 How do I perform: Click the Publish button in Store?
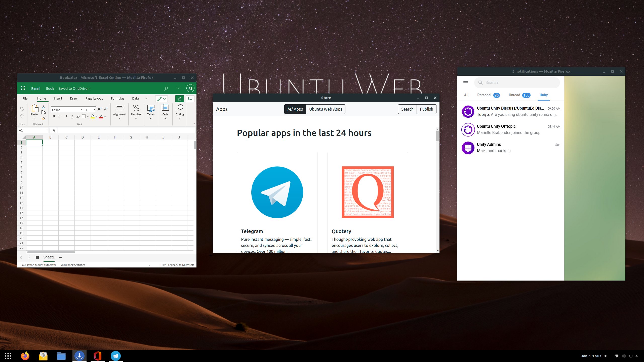click(x=426, y=109)
